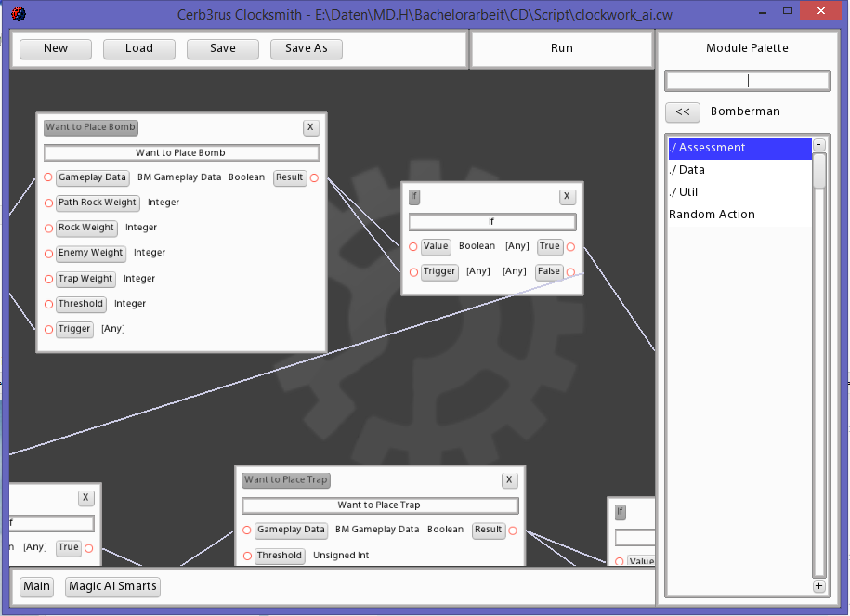Click the Result output port of Want to Place Bomb

point(314,177)
